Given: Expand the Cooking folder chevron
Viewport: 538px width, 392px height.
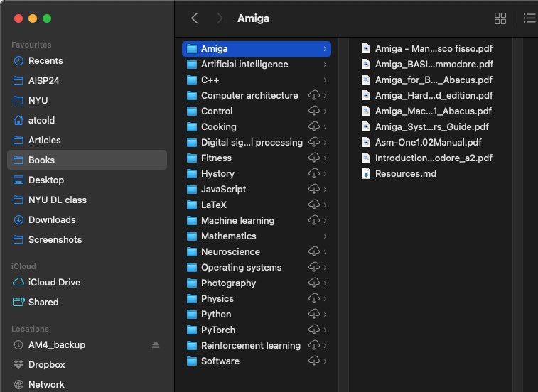Looking at the screenshot, I should 325,127.
